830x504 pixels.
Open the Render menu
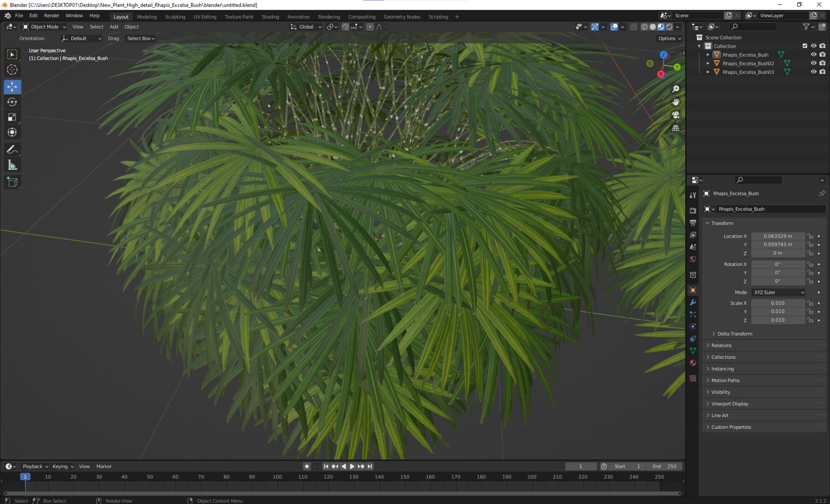coord(52,15)
